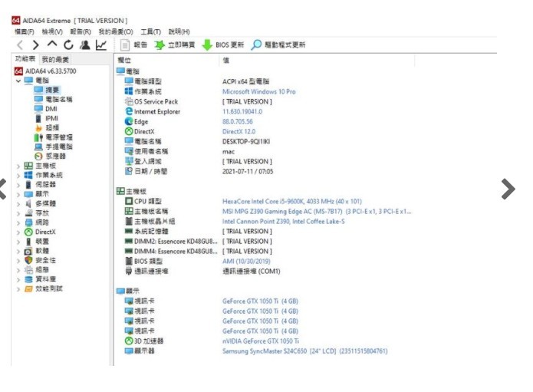The image size is (533, 392).
Task: Go up one level with the up arrow icon
Action: (x=52, y=44)
